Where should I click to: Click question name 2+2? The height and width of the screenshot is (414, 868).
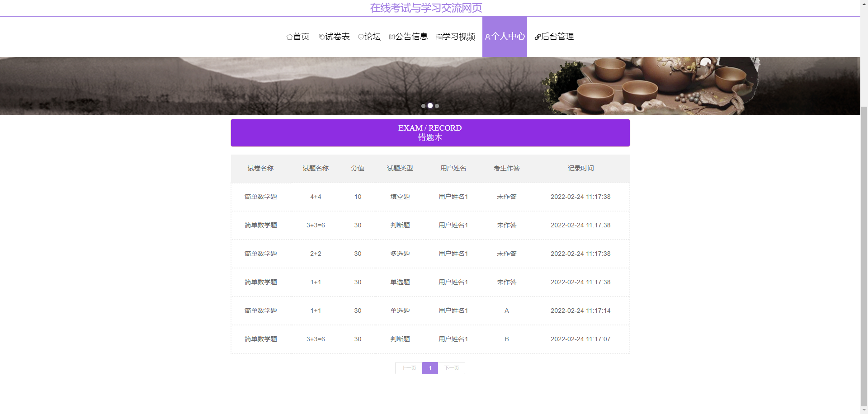(x=316, y=254)
